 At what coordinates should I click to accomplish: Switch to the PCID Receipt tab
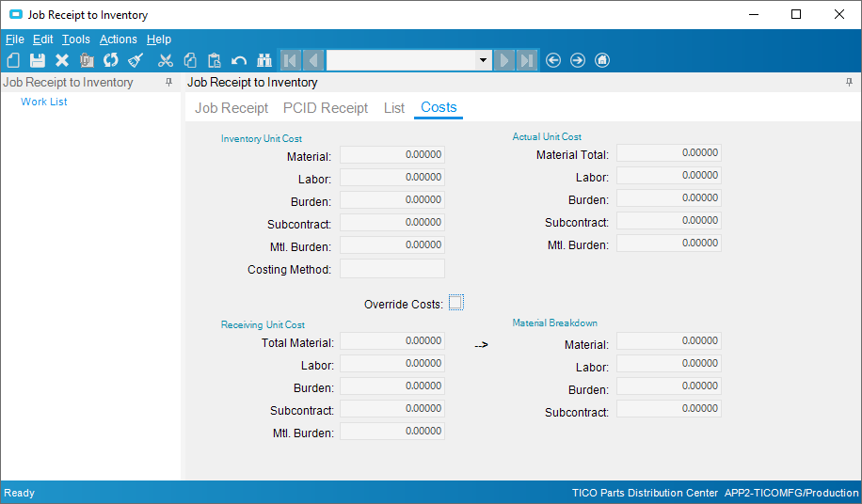point(326,107)
